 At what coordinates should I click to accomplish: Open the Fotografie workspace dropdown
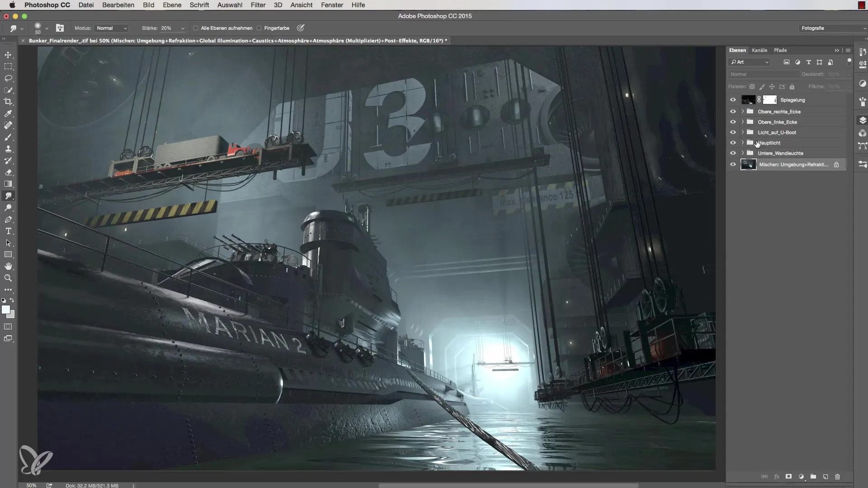pyautogui.click(x=832, y=28)
